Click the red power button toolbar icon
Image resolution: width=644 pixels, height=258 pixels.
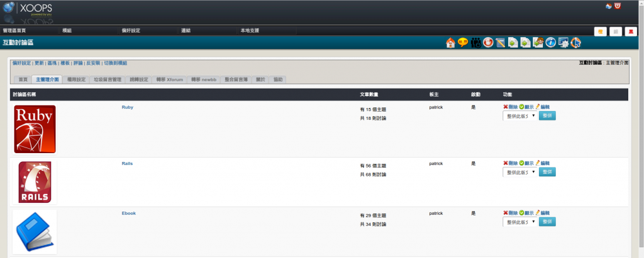(x=487, y=43)
